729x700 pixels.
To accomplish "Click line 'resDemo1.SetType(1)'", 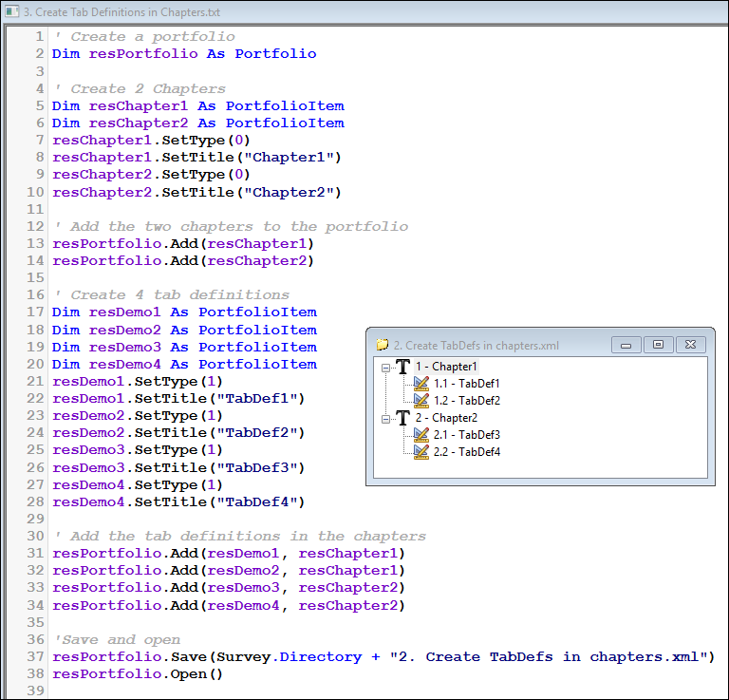I will click(138, 382).
